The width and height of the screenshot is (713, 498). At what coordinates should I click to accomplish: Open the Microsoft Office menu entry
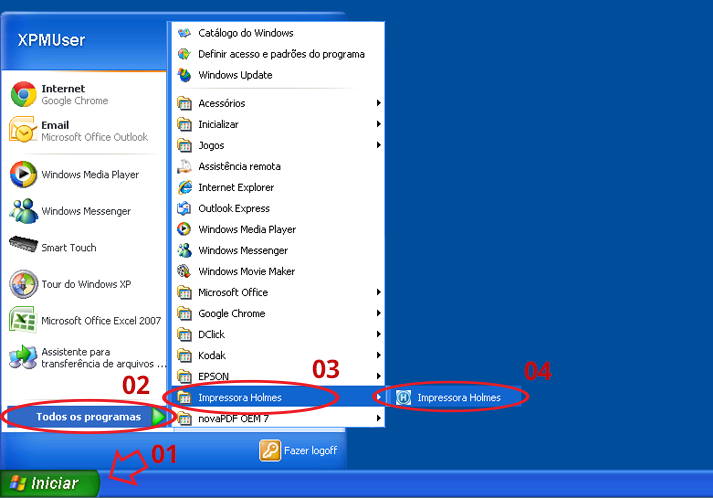pyautogui.click(x=279, y=292)
